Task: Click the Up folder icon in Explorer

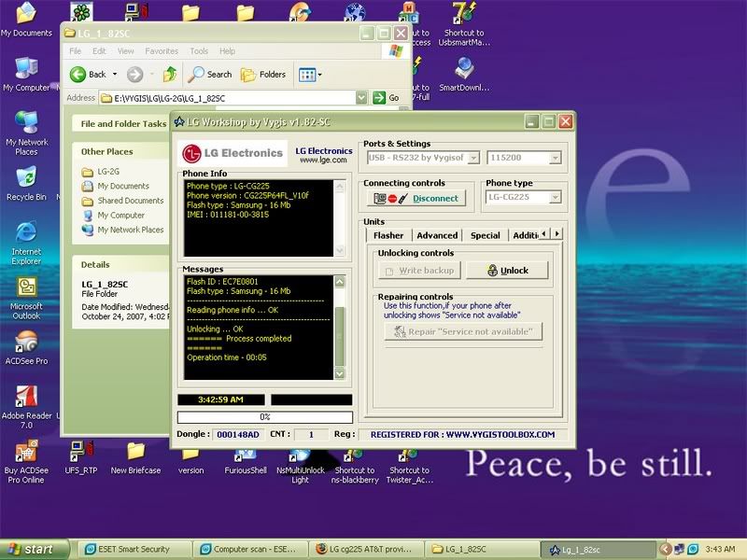Action: click(170, 75)
